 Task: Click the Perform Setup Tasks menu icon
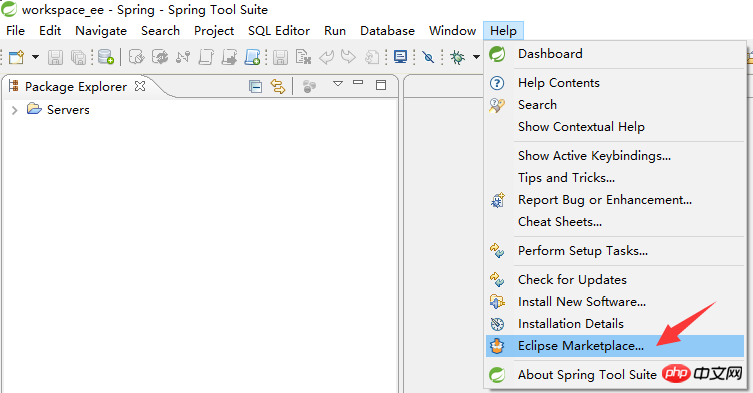(x=497, y=251)
